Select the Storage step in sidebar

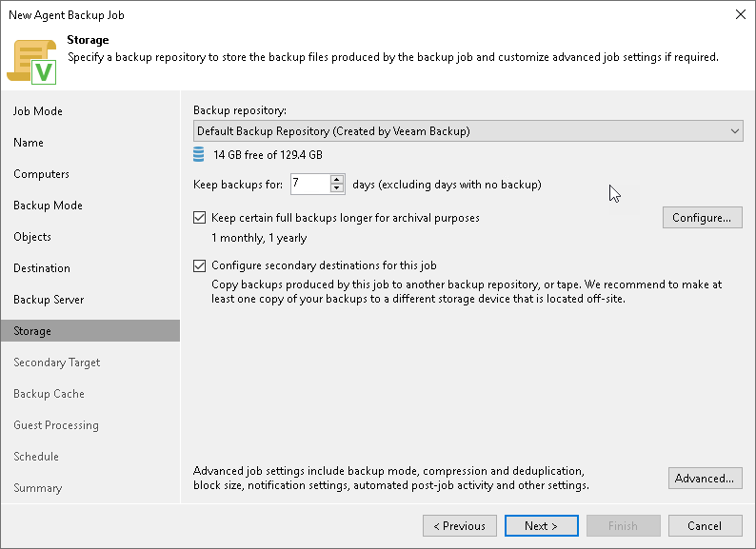pos(90,331)
